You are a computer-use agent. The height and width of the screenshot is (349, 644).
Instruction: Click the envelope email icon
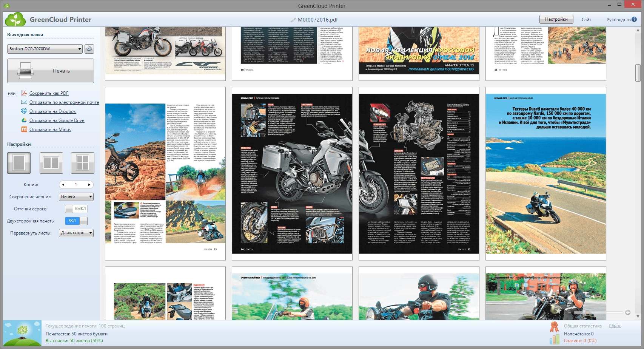[24, 102]
